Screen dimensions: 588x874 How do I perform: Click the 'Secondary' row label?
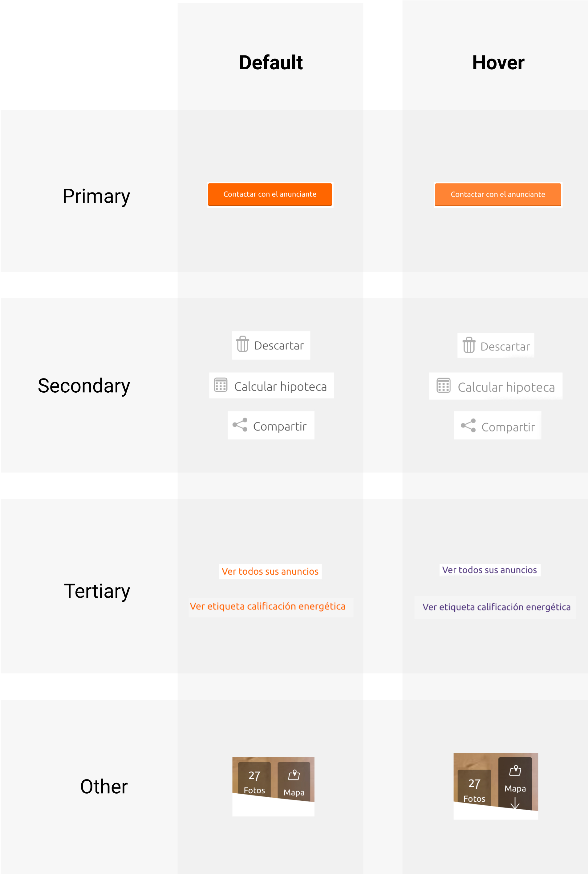pyautogui.click(x=84, y=386)
